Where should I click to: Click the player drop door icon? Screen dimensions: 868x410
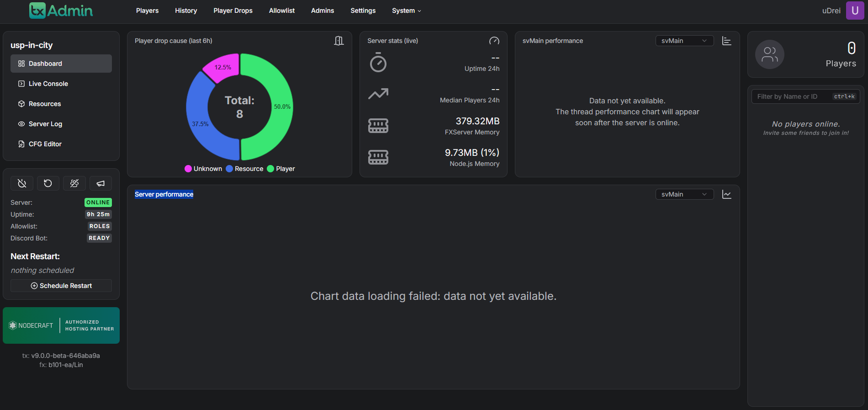pos(339,41)
